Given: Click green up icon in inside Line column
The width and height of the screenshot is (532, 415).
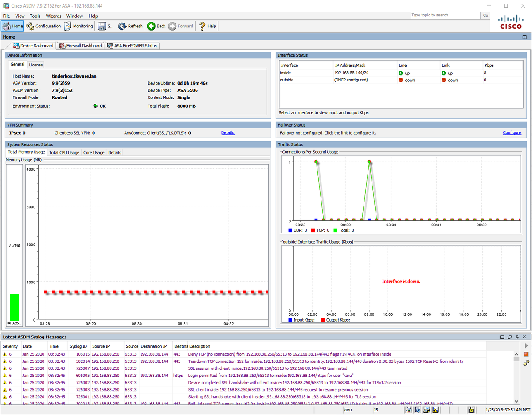Looking at the screenshot, I should pyautogui.click(x=400, y=73).
